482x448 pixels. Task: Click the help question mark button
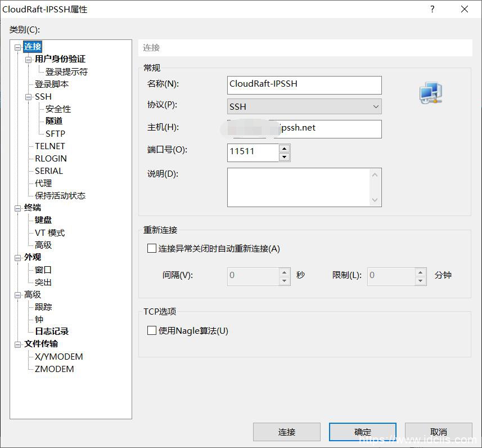click(x=433, y=10)
